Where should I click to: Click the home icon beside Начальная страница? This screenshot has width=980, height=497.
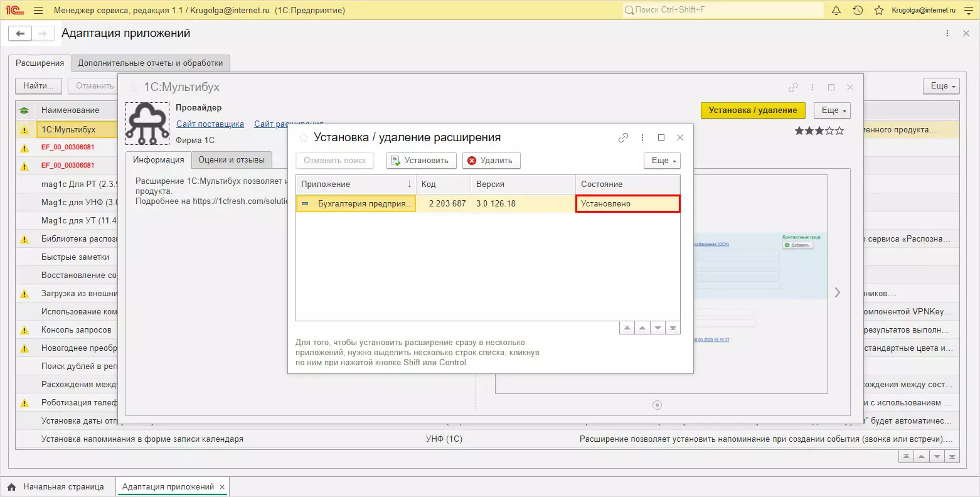(12, 487)
